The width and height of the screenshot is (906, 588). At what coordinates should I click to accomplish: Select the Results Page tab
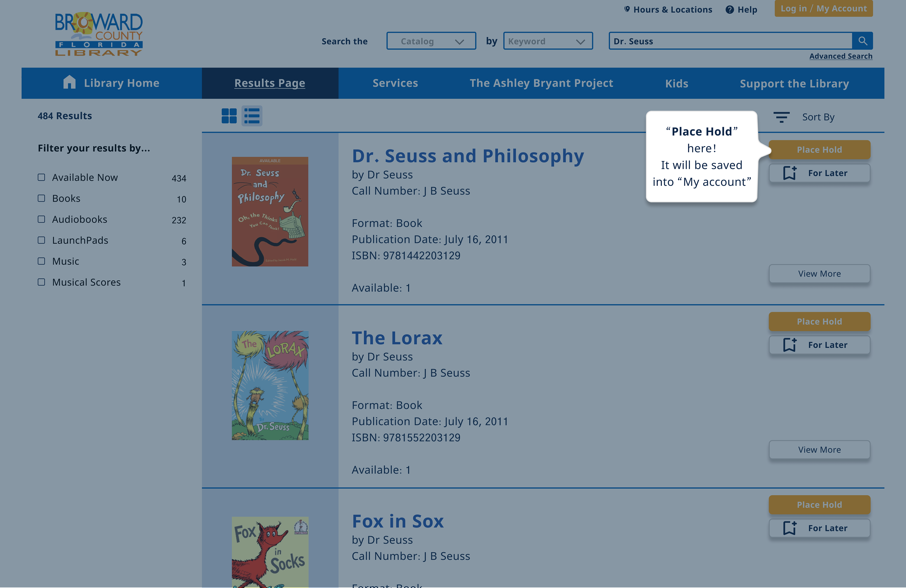click(x=270, y=83)
